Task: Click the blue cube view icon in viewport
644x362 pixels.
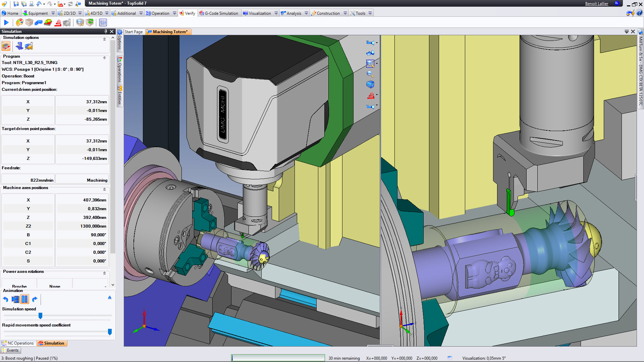Action: (370, 84)
